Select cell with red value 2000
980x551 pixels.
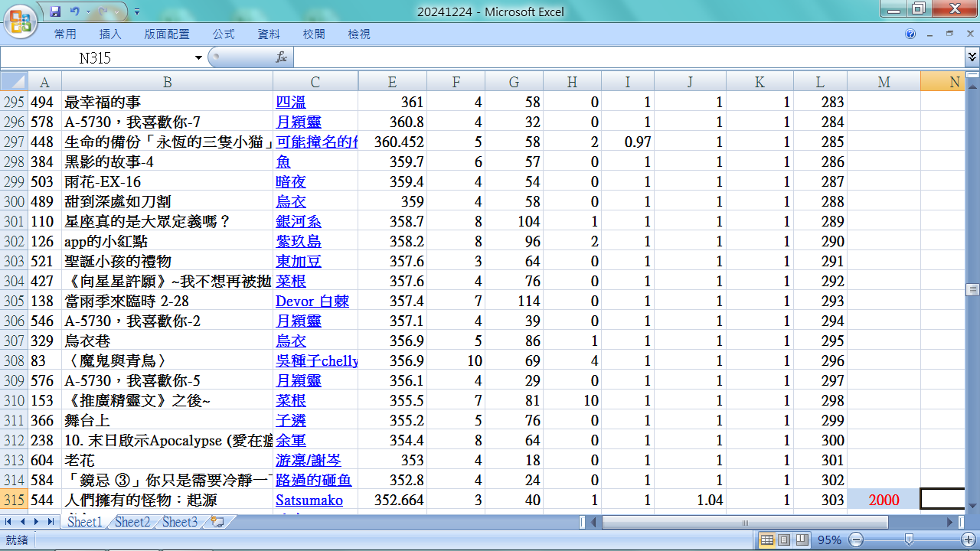[884, 500]
